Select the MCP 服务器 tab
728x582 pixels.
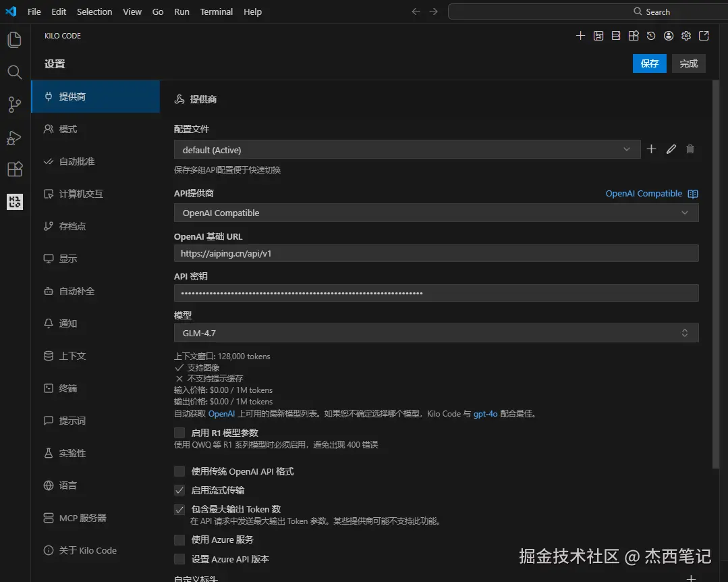96,518
